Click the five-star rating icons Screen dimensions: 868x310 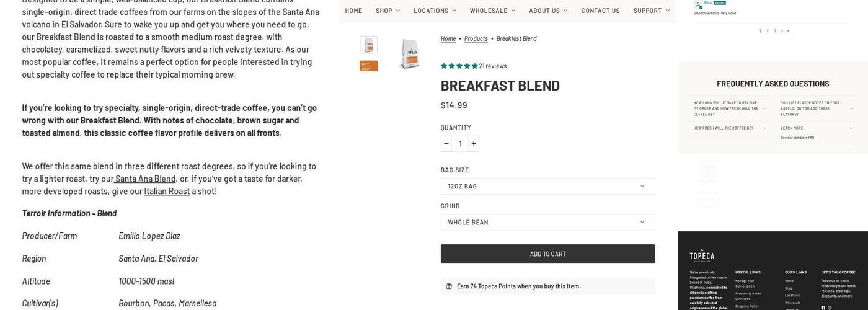[459, 66]
